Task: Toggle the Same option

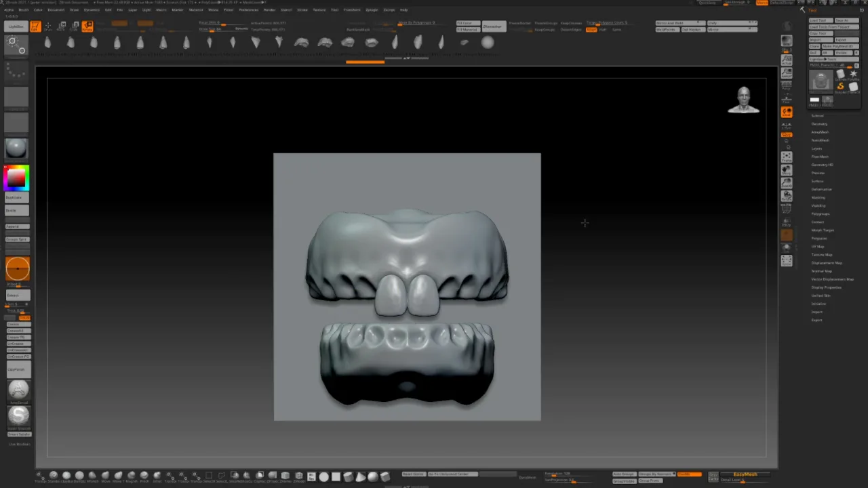Action: (x=616, y=30)
